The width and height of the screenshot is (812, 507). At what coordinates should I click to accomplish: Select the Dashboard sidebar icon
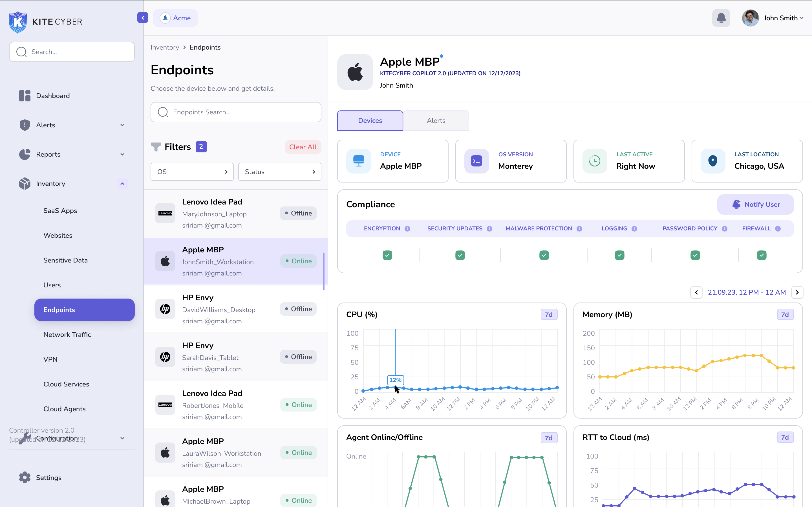point(24,95)
